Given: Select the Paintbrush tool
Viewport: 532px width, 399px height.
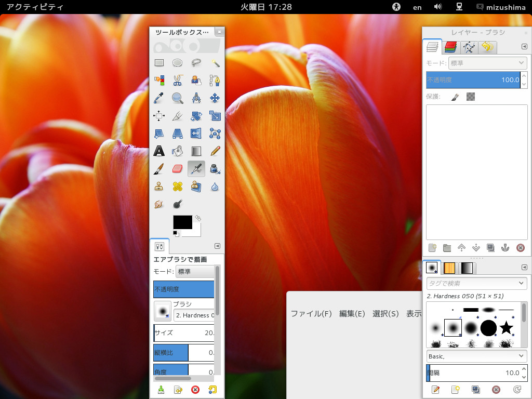Looking at the screenshot, I should 159,168.
